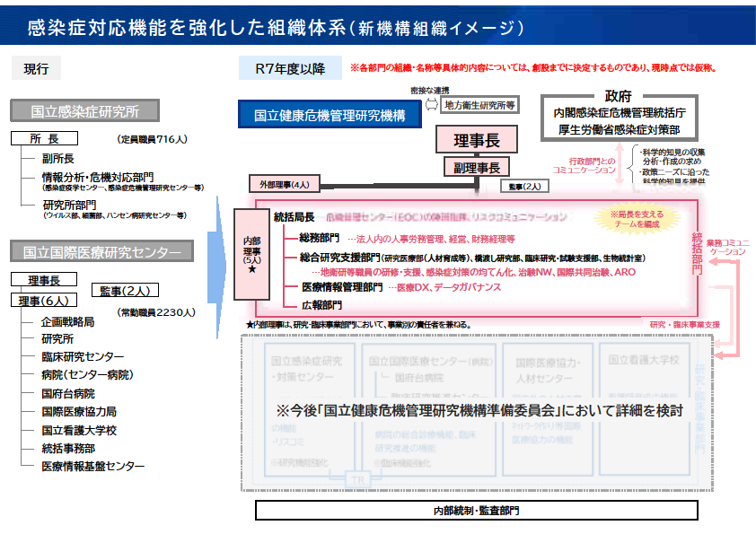Click 医療情報管理部門

(x=342, y=287)
